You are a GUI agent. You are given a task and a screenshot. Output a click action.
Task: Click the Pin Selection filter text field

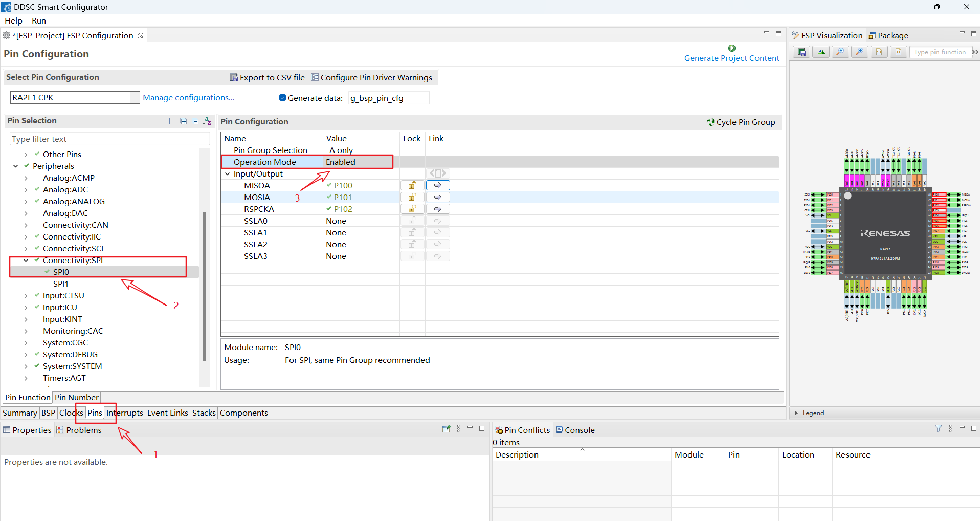tap(110, 139)
